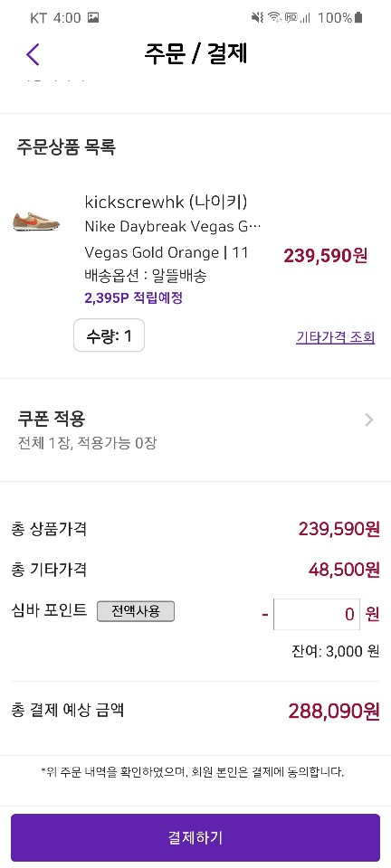Tap the 주문상품 목록 section header
The height and width of the screenshot is (868, 391).
66,147
